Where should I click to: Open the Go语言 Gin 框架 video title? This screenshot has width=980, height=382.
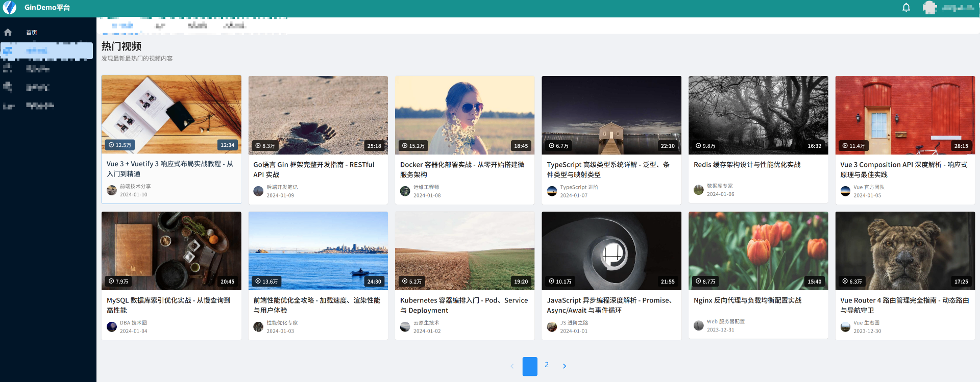[313, 169]
